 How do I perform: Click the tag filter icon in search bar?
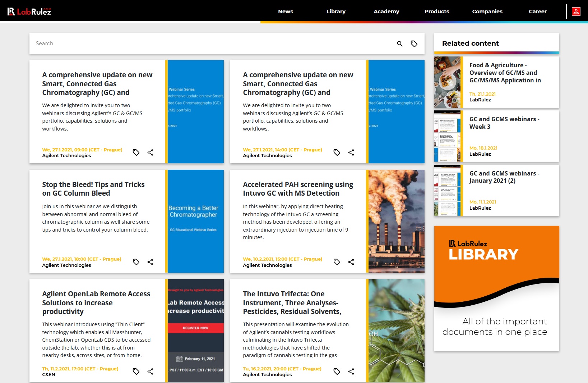(x=414, y=44)
